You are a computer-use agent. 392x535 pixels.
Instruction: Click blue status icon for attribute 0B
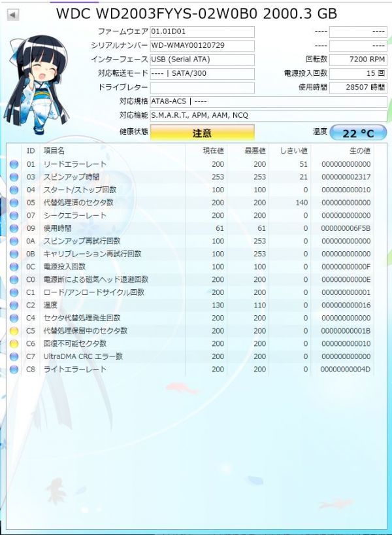click(x=14, y=254)
